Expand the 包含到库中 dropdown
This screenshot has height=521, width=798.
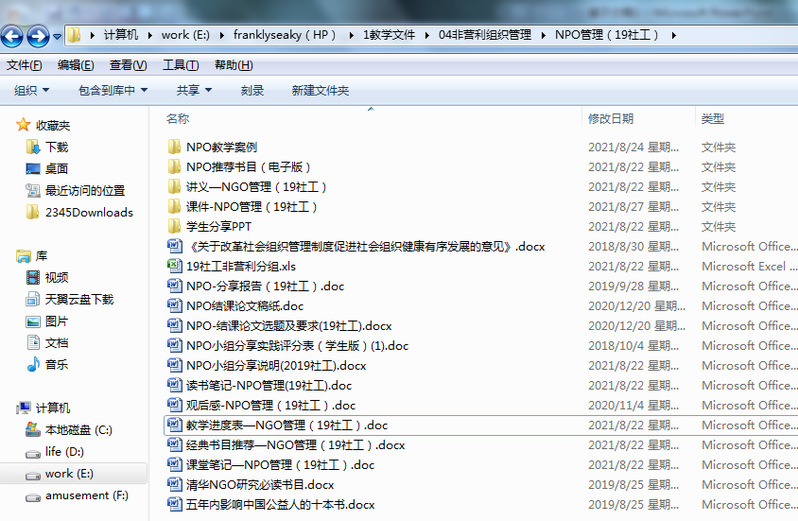click(112, 90)
